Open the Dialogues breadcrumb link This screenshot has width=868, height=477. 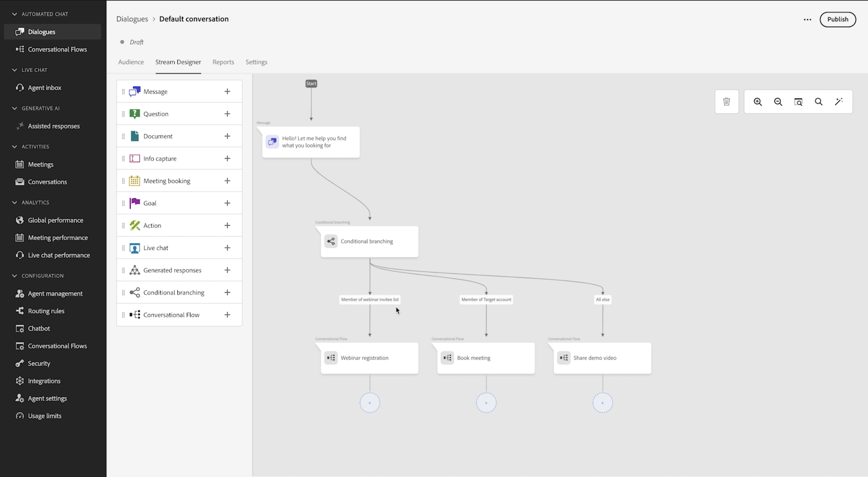coord(132,19)
